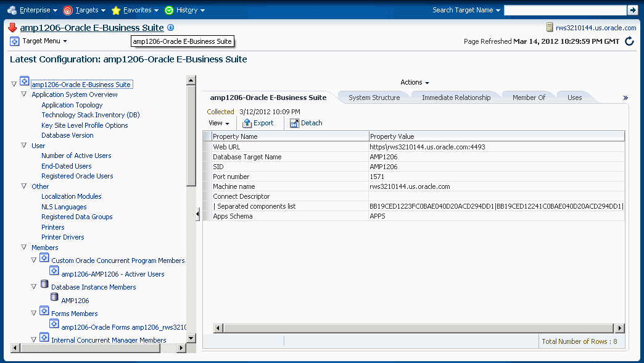Click the tree horizontal scrollbar right arrow

point(181,348)
